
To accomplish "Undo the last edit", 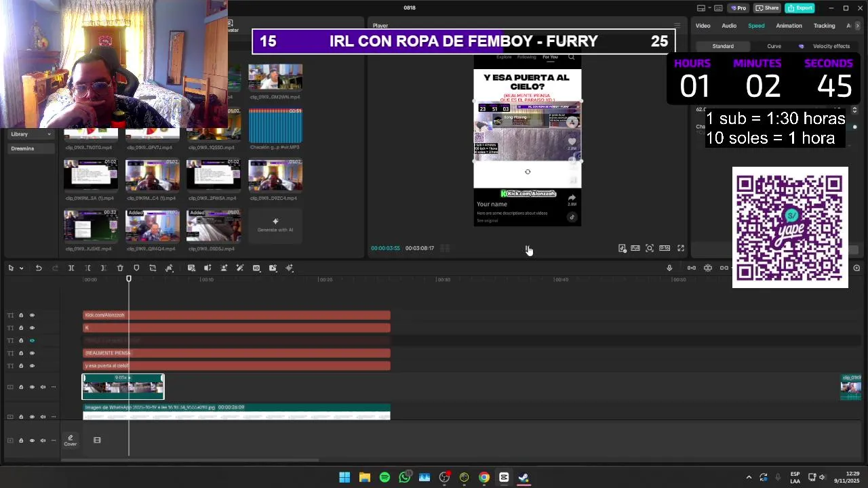I will point(39,268).
